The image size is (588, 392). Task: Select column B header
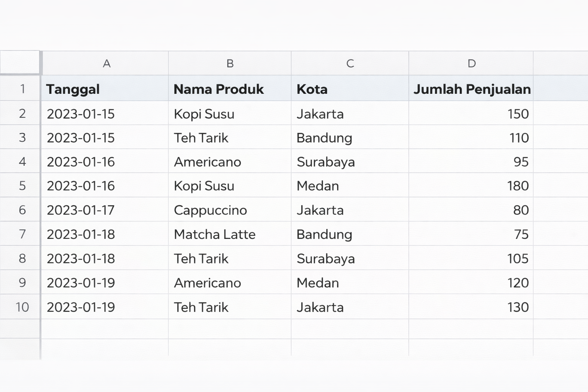pyautogui.click(x=230, y=64)
